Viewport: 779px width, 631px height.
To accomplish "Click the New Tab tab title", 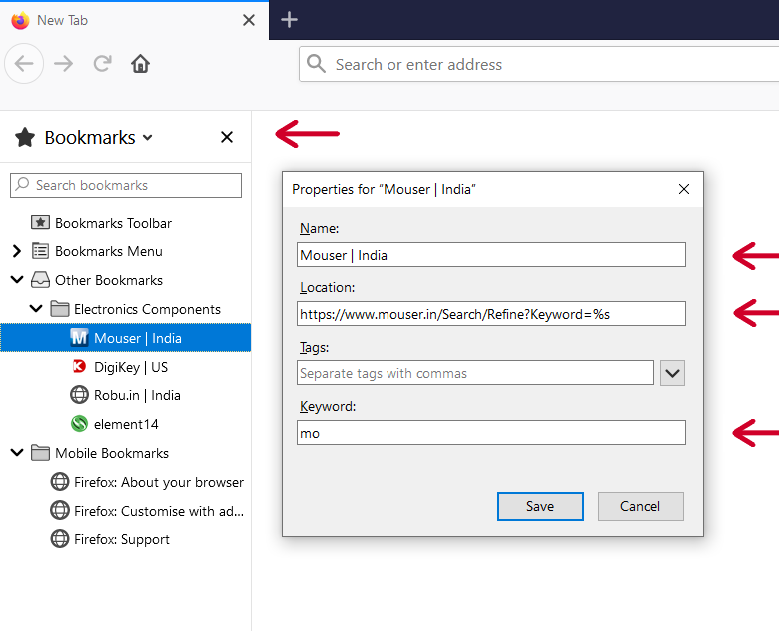I will (x=63, y=20).
